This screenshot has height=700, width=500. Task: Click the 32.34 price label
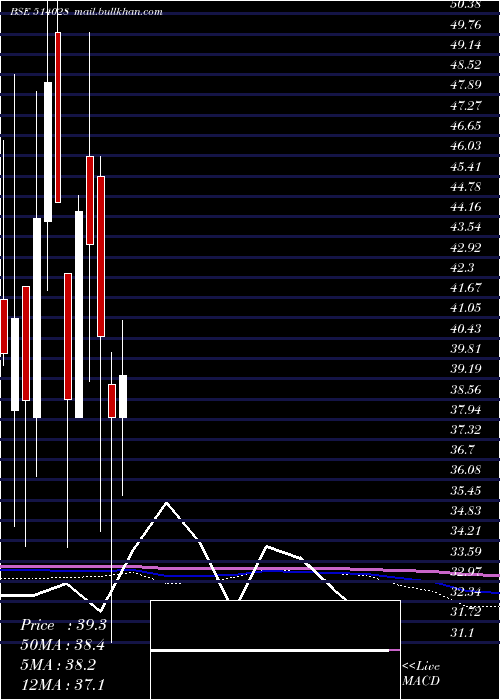(466, 592)
